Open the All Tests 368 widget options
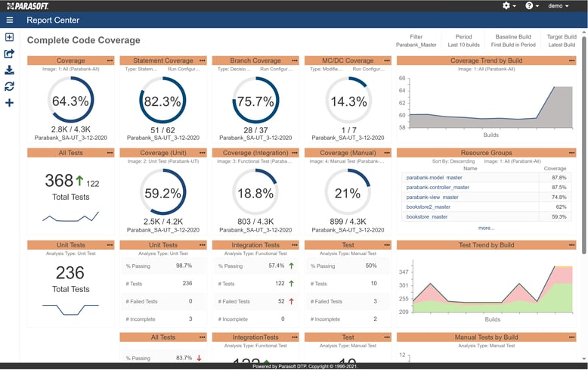588x370 pixels. [110, 153]
